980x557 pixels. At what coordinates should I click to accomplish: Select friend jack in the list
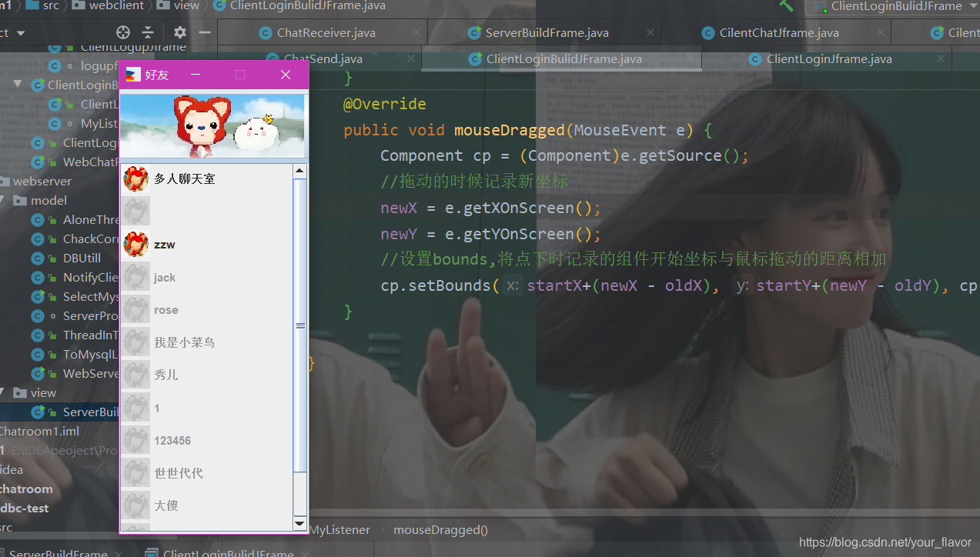coord(206,277)
